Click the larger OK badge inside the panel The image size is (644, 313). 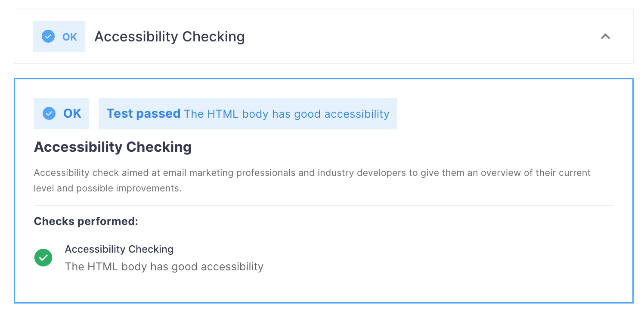pyautogui.click(x=61, y=113)
